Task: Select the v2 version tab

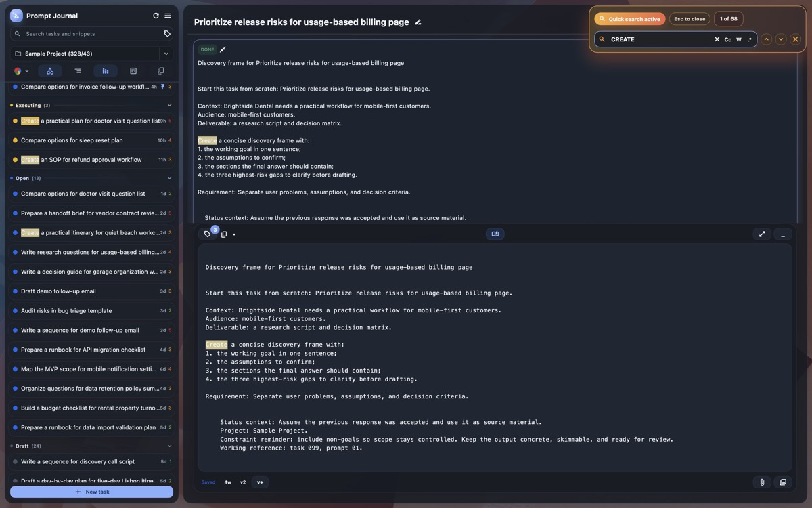Action: [243, 482]
